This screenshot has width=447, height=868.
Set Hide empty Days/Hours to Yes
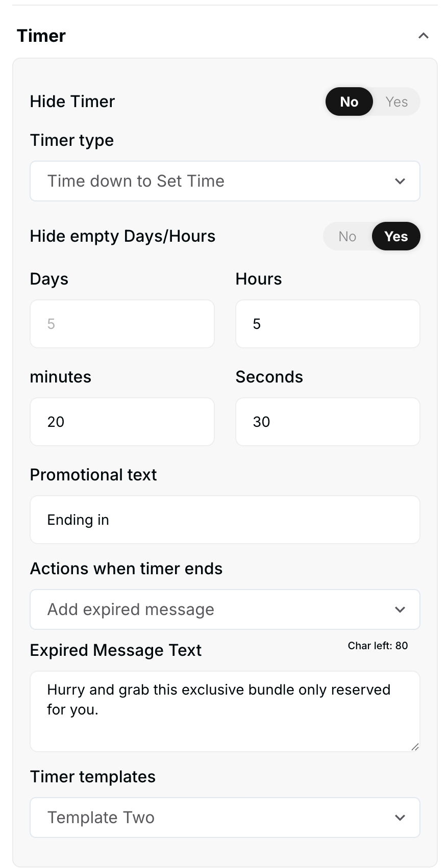point(396,236)
